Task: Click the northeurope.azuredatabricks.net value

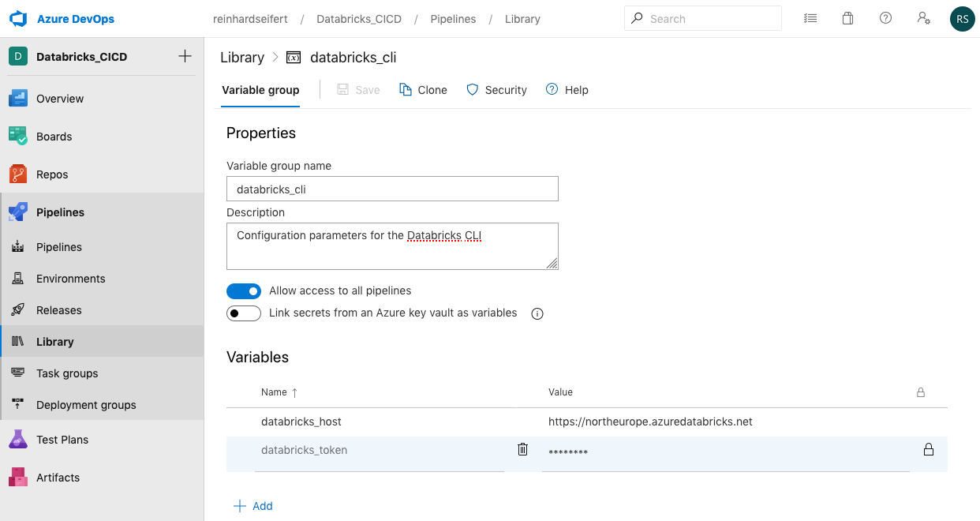Action: pos(650,422)
